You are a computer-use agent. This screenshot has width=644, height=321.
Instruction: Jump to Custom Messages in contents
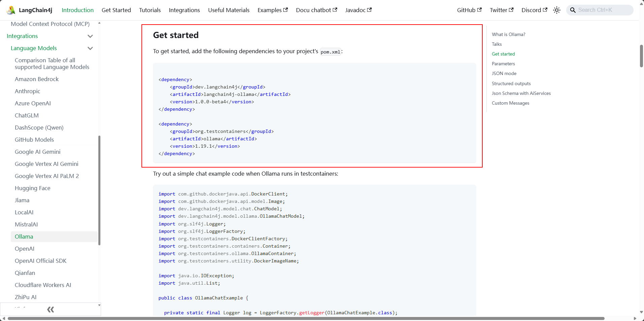tap(510, 103)
